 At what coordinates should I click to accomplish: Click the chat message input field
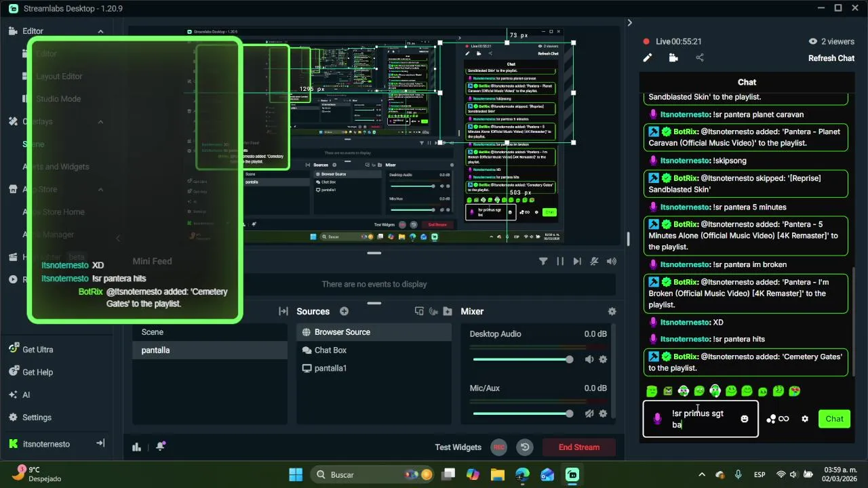[701, 419]
